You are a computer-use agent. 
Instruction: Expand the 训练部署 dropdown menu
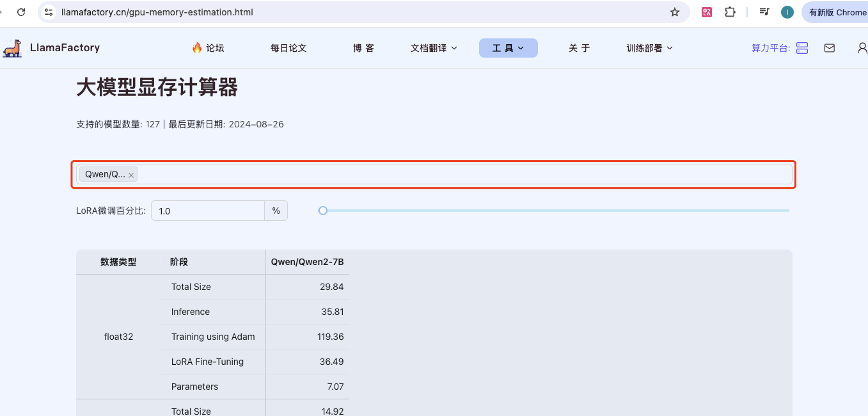point(650,48)
